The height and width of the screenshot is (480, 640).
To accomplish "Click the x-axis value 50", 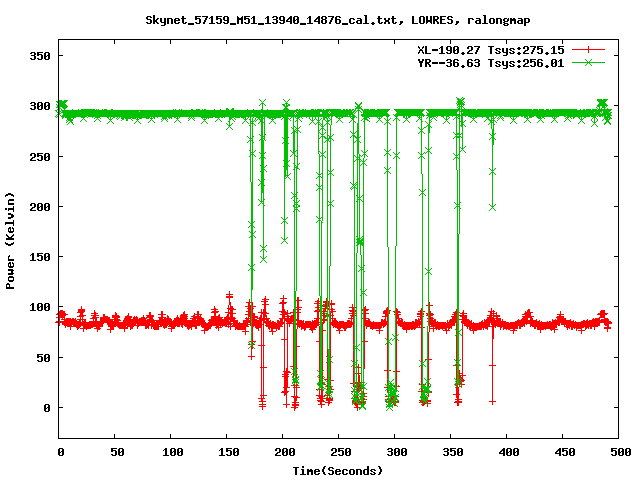I will [x=117, y=452].
